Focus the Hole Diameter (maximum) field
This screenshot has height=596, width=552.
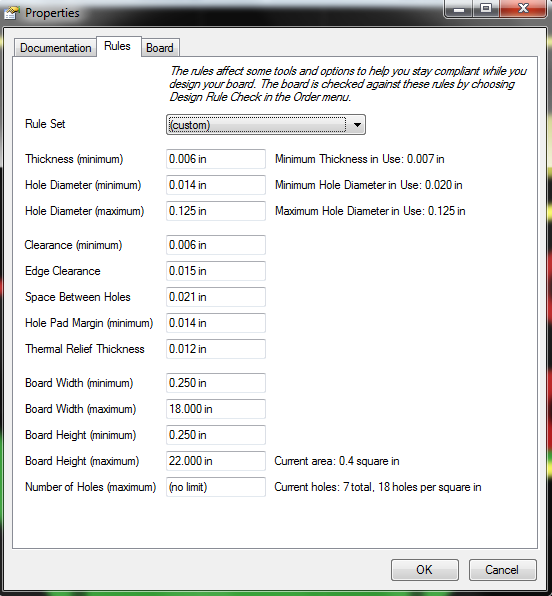216,211
